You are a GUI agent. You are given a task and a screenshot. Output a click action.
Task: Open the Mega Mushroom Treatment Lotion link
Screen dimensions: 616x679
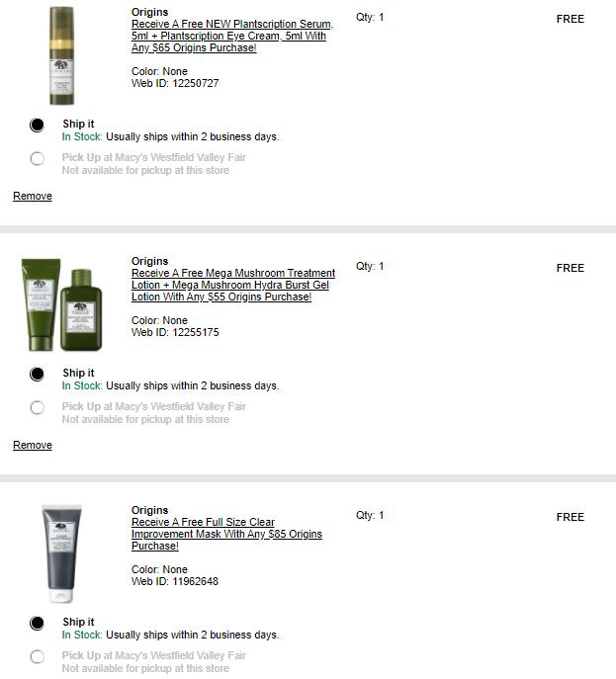click(x=233, y=285)
